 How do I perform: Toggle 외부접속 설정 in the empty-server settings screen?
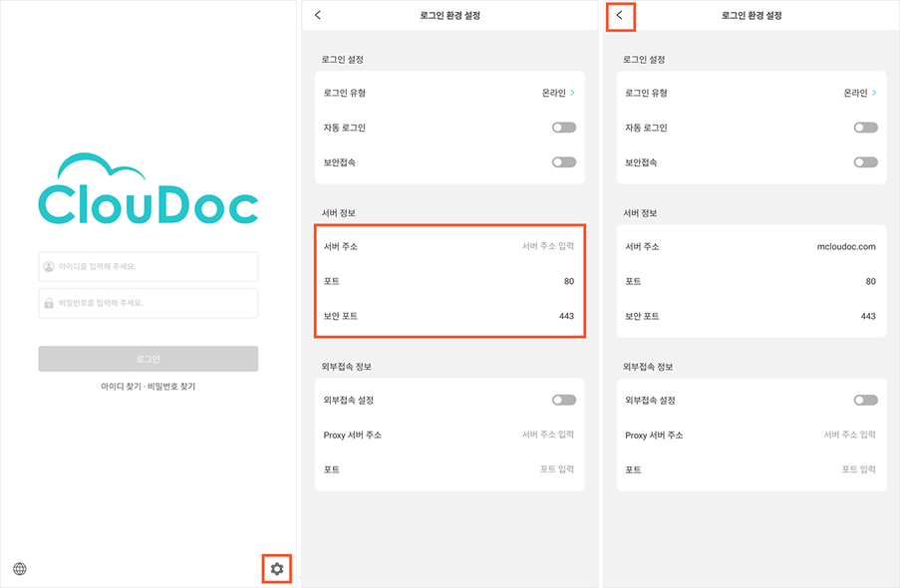click(564, 401)
